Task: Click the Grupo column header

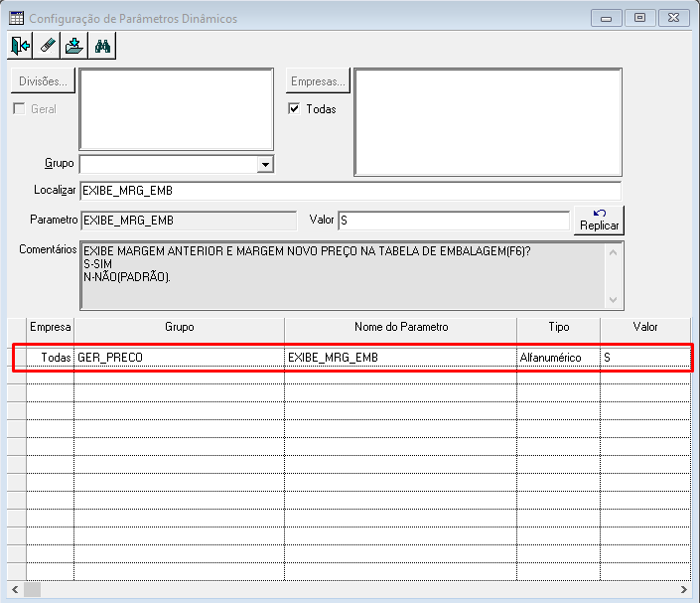Action: click(x=179, y=327)
